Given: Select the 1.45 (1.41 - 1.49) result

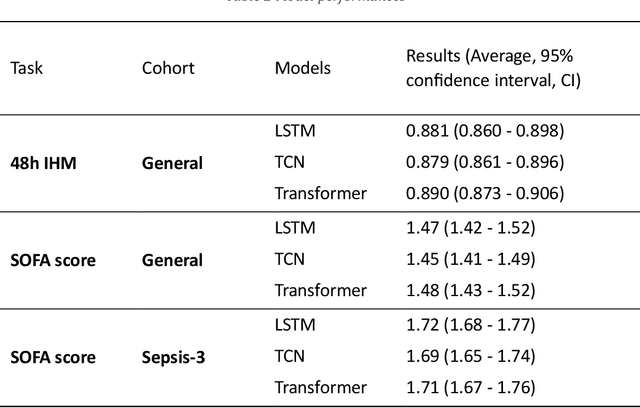Looking at the screenshot, I should [470, 259].
